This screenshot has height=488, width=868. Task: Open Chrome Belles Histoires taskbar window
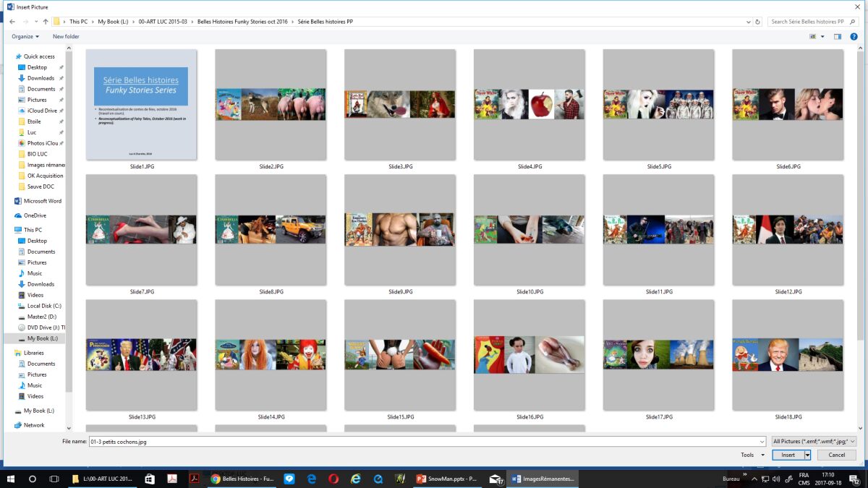point(242,479)
